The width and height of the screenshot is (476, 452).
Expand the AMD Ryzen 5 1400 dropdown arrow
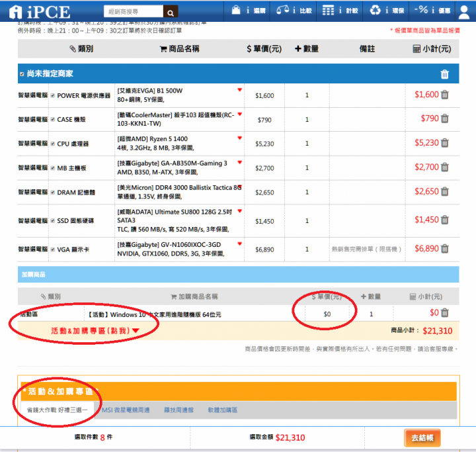click(239, 138)
